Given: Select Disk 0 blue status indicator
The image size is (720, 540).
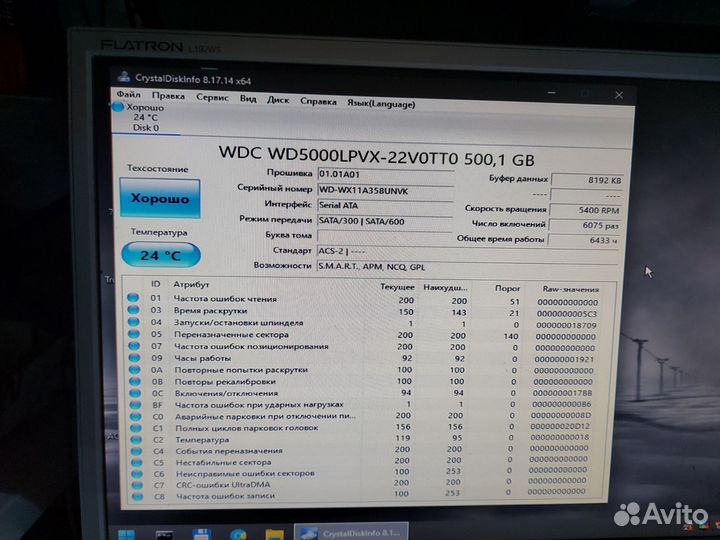Looking at the screenshot, I should pyautogui.click(x=118, y=107).
